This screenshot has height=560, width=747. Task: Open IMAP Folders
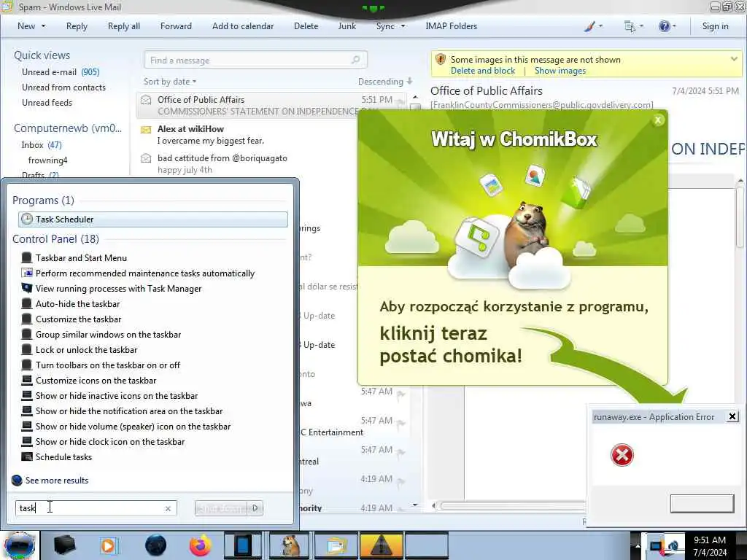(x=451, y=26)
